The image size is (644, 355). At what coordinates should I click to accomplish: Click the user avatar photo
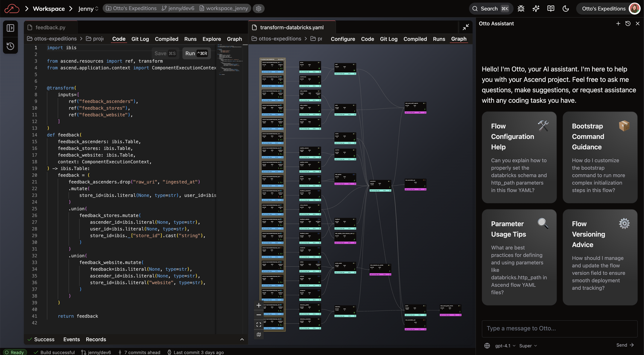[634, 9]
